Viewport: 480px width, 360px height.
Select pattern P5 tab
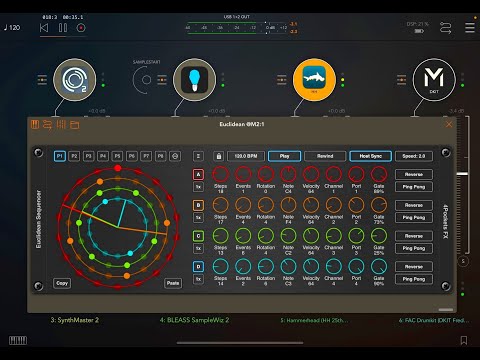coord(117,156)
